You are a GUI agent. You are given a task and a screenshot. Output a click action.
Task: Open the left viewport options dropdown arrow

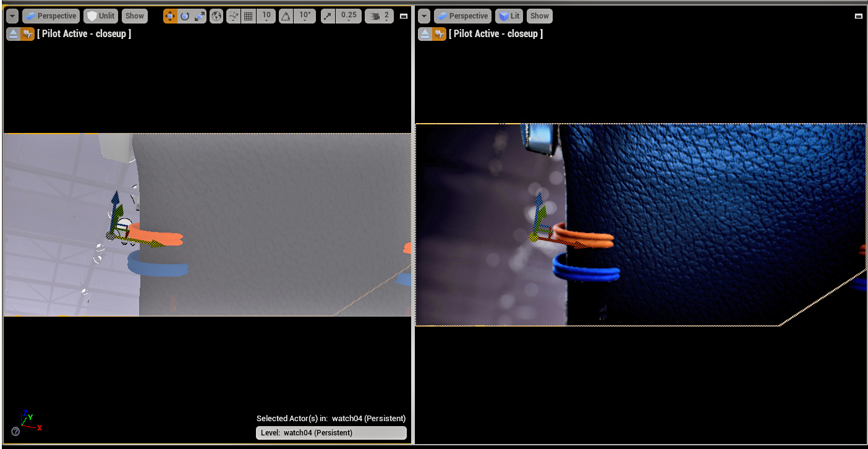click(12, 16)
